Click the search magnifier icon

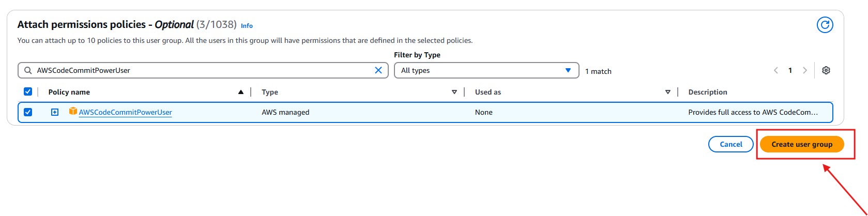[28, 70]
